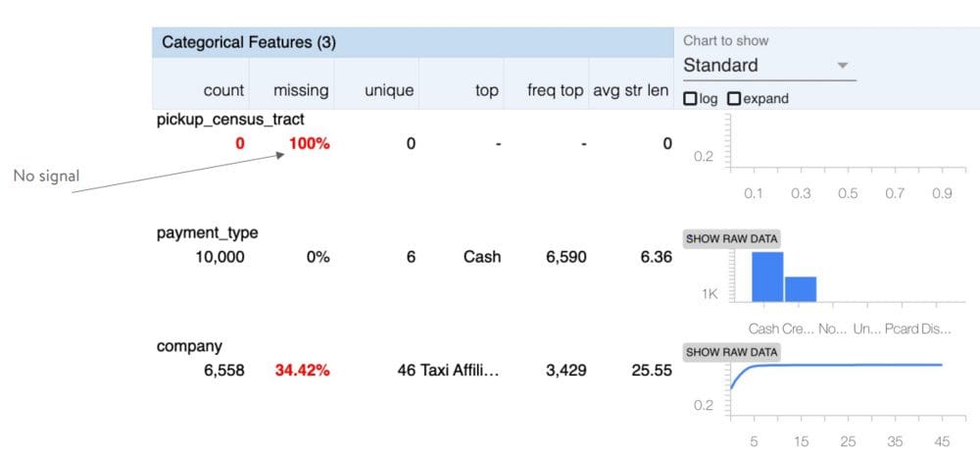Click the freq top column header
Viewport: 980px width, 457px height.
pyautogui.click(x=555, y=90)
